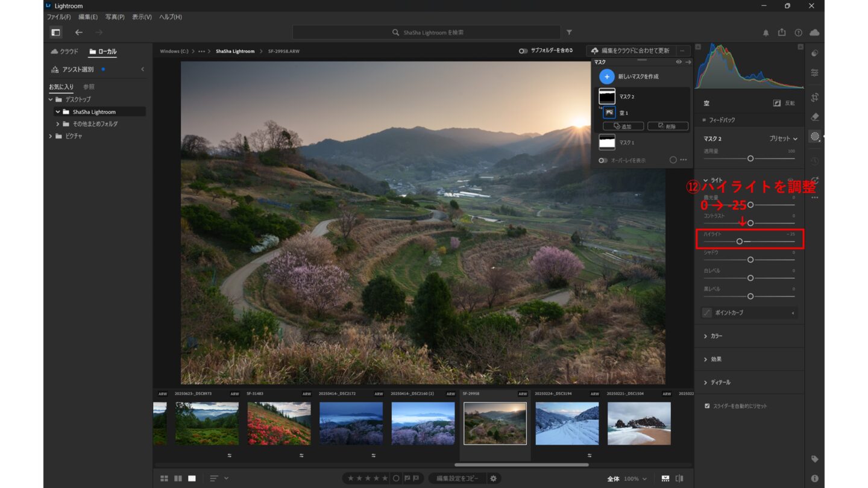
Task: Click the 削除 button in mask panel
Action: pos(668,126)
